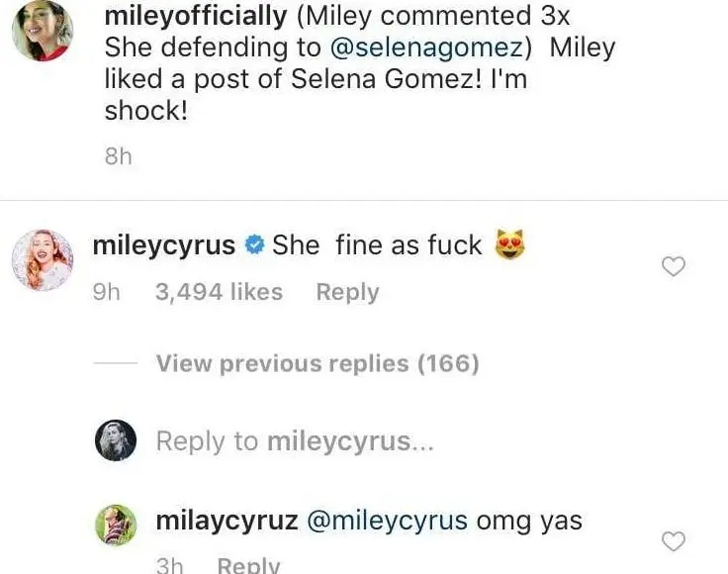The image size is (728, 574).
Task: Like the milaycyruz reply with the heart icon
Action: click(674, 540)
